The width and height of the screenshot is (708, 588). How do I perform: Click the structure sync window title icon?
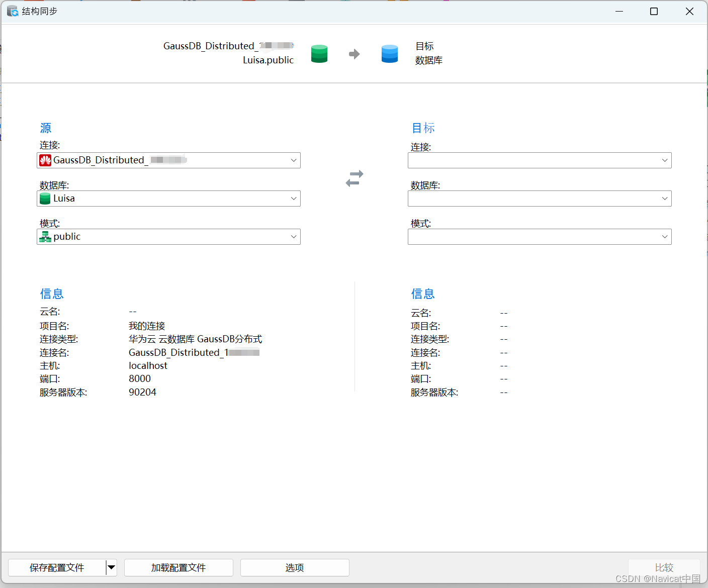pos(13,11)
